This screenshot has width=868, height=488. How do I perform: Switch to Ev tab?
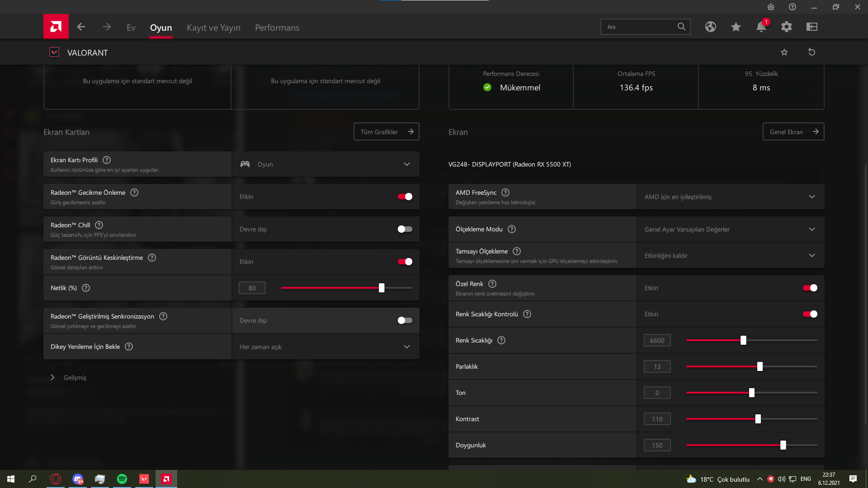[x=131, y=28]
